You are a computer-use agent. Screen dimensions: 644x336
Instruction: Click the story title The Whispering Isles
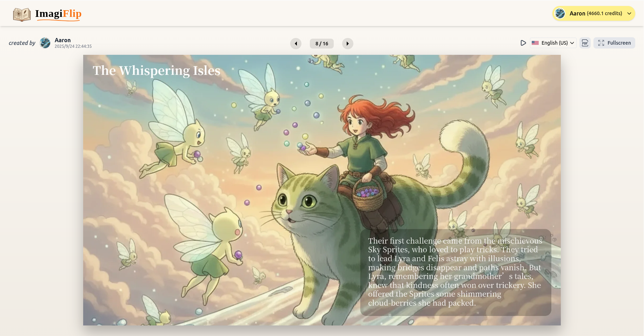tap(156, 70)
